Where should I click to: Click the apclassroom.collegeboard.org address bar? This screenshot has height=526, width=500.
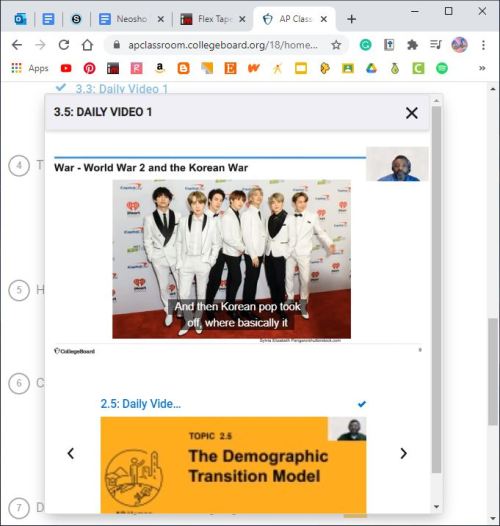click(222, 45)
